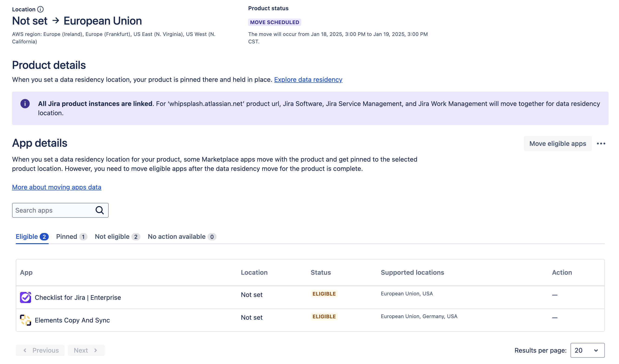Click the Checklist for Jira | Enterprise name
619x364 pixels.
tap(78, 297)
